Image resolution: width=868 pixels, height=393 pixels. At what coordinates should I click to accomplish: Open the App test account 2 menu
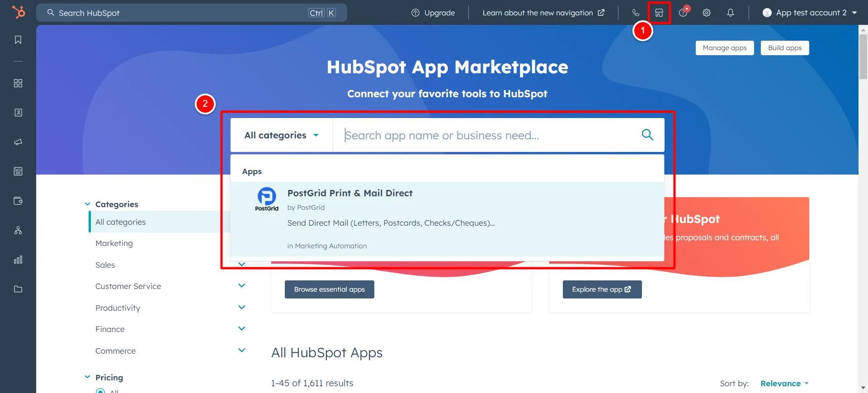[x=810, y=13]
